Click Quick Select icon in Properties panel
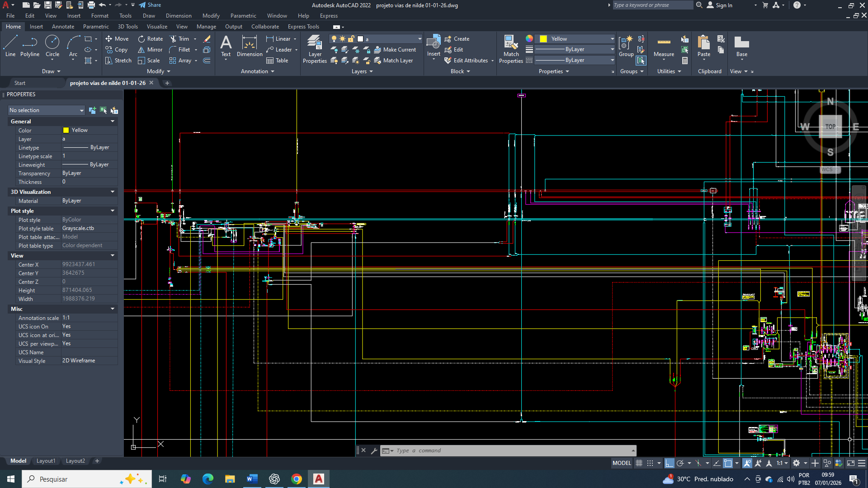 [114, 110]
